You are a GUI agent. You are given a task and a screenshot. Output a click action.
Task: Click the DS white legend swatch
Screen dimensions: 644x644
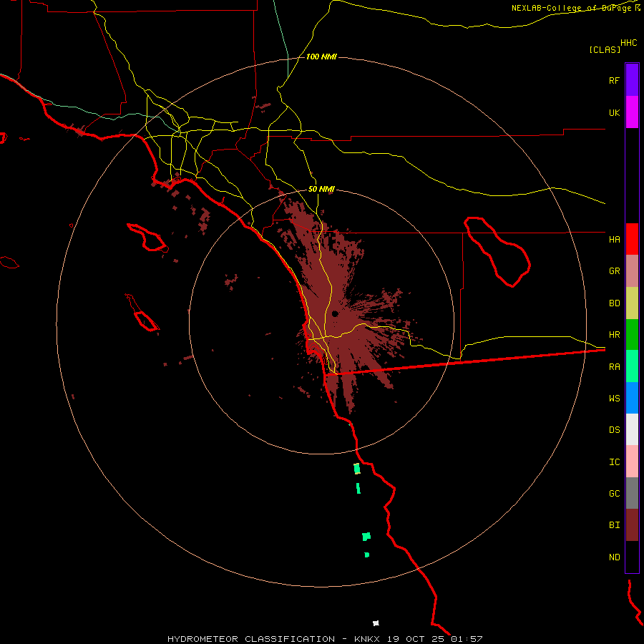click(632, 429)
